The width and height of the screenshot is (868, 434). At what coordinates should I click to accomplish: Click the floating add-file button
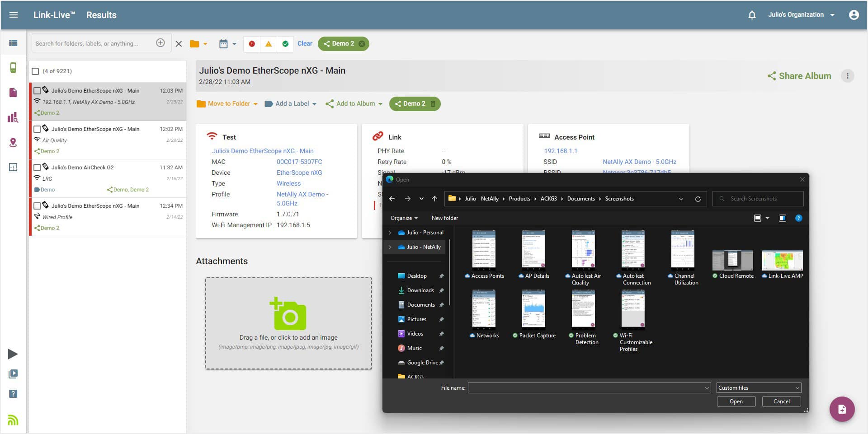pos(842,409)
